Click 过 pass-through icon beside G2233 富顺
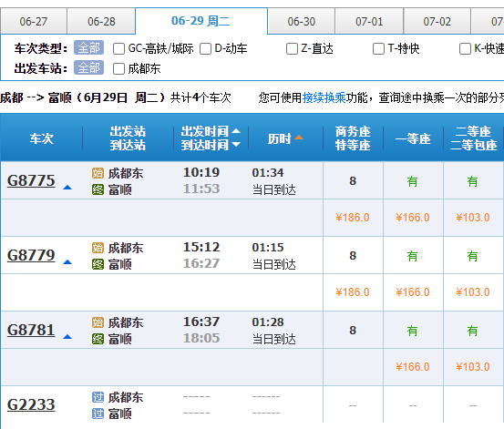The width and height of the screenshot is (504, 429). point(98,414)
